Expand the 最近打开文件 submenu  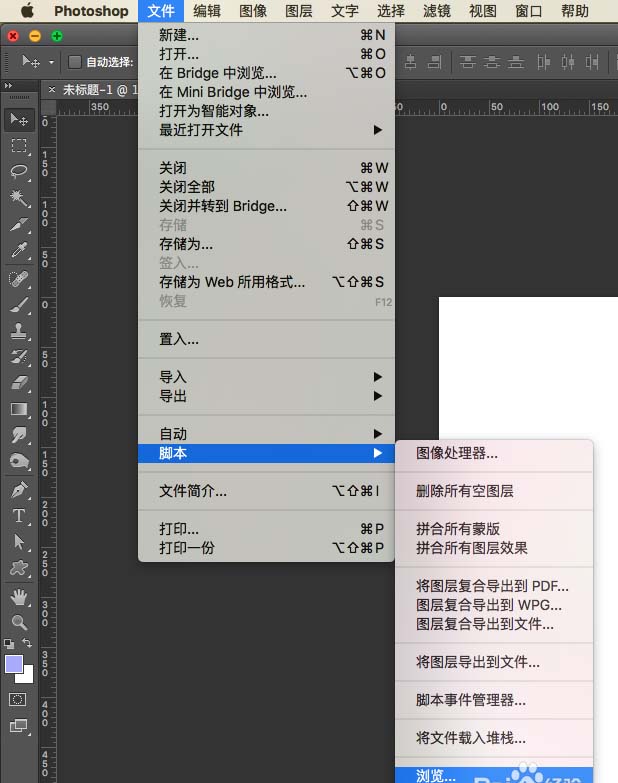(266, 130)
